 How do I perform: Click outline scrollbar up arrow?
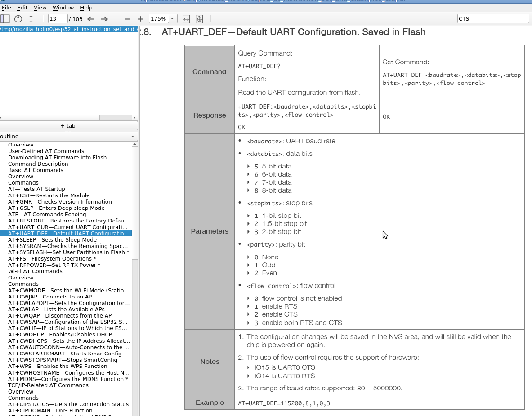click(135, 144)
